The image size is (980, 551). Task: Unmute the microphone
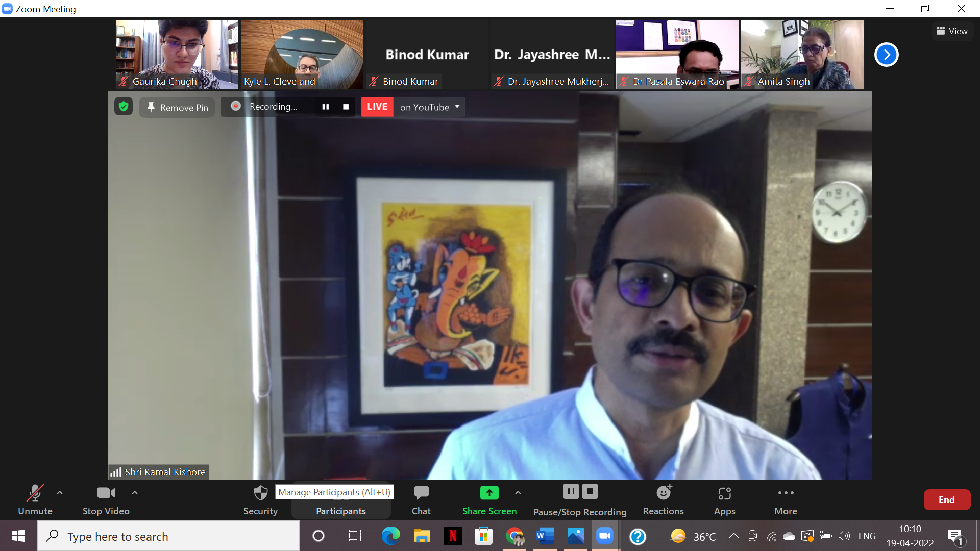pyautogui.click(x=35, y=499)
